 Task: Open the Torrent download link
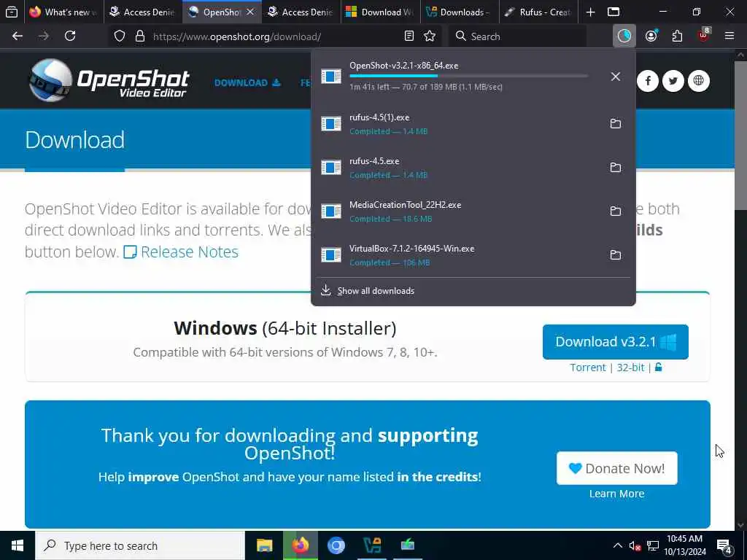coord(588,367)
